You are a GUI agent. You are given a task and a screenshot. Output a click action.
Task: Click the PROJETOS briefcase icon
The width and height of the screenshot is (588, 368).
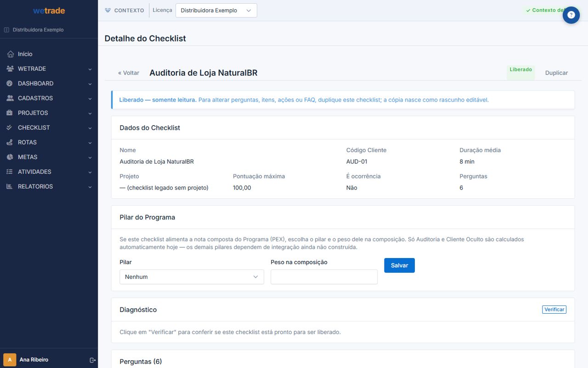point(10,113)
